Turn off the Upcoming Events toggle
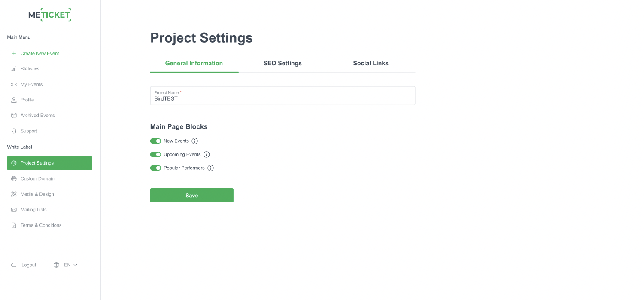644x300 pixels. [155, 154]
